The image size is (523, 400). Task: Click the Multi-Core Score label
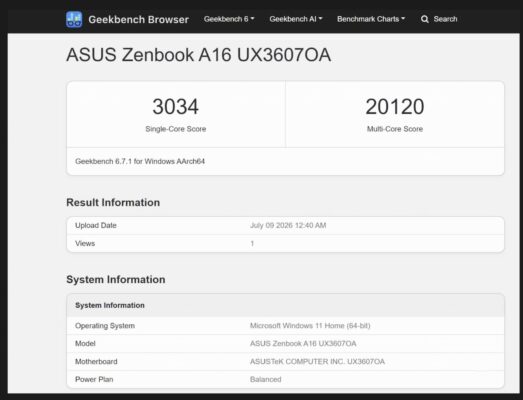pos(395,129)
